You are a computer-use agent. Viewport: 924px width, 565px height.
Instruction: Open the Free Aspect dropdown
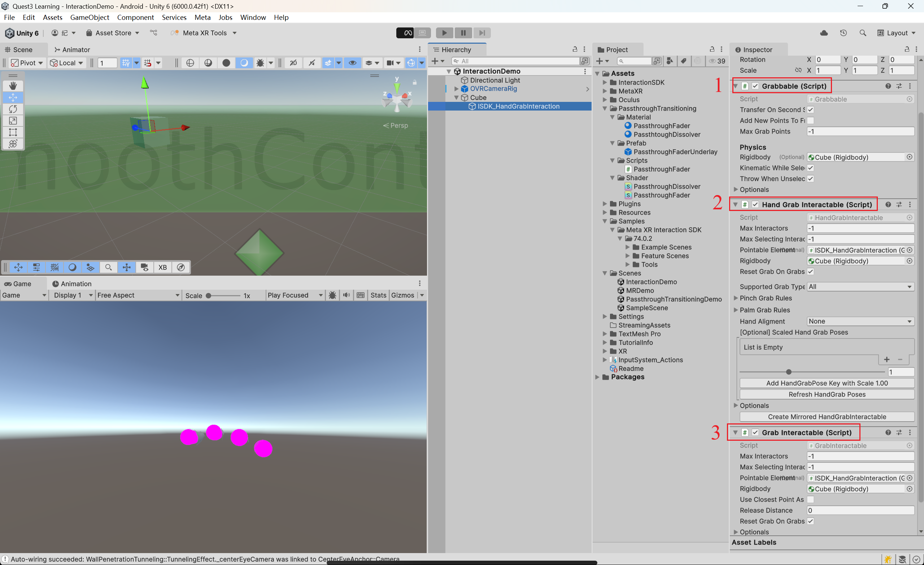coord(138,295)
